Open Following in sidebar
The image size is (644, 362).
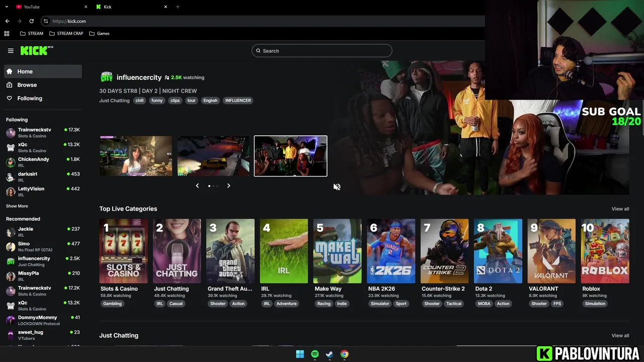pyautogui.click(x=43, y=99)
